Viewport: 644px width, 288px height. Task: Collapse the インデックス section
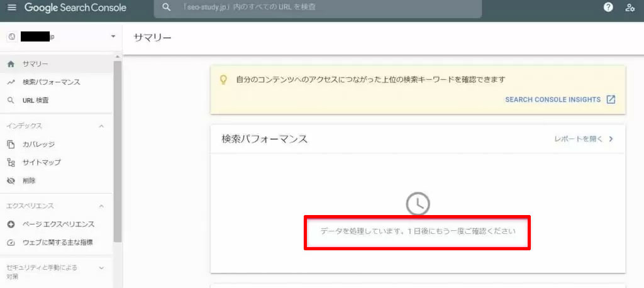102,126
